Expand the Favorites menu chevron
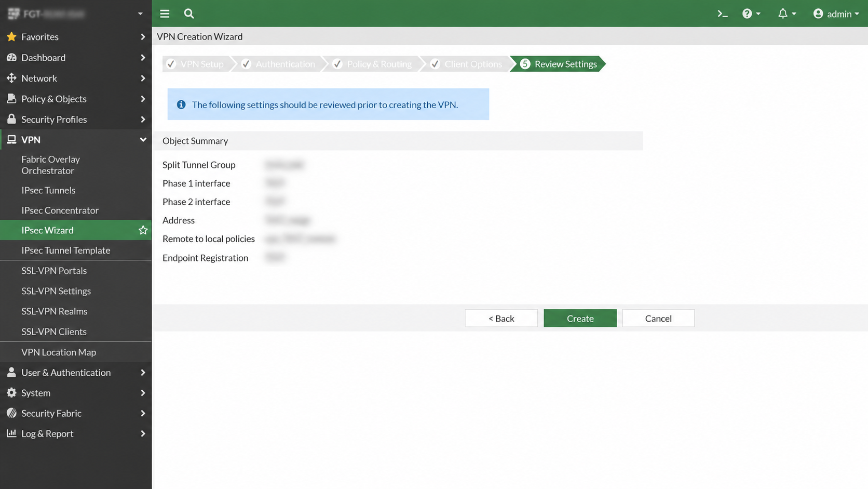 coord(143,36)
